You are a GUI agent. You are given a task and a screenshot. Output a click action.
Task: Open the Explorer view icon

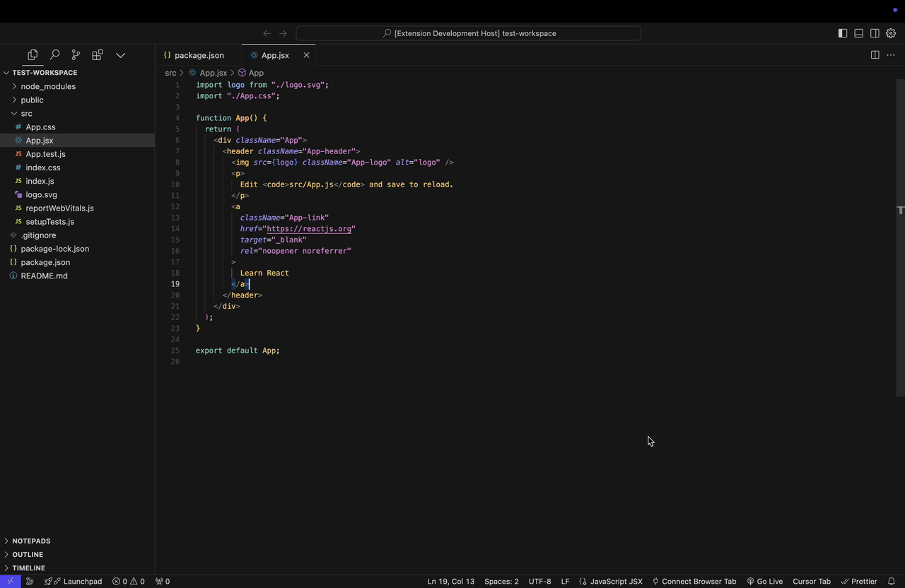pyautogui.click(x=33, y=54)
